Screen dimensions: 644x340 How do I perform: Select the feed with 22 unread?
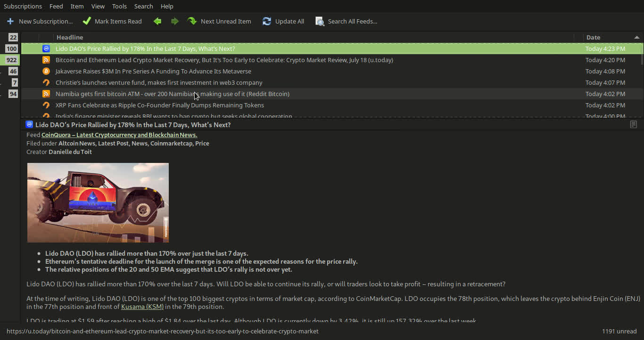tap(13, 37)
